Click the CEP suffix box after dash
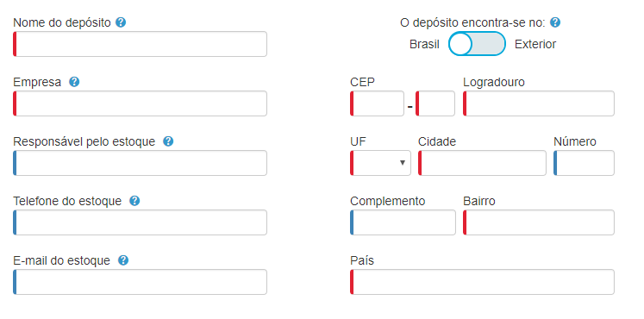 [x=435, y=103]
